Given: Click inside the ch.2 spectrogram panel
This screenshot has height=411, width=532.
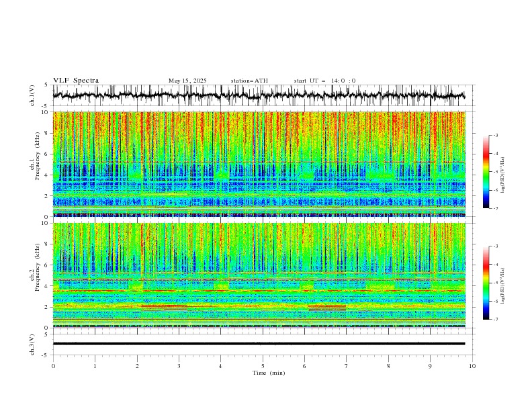Looking at the screenshot, I should (x=259, y=275).
